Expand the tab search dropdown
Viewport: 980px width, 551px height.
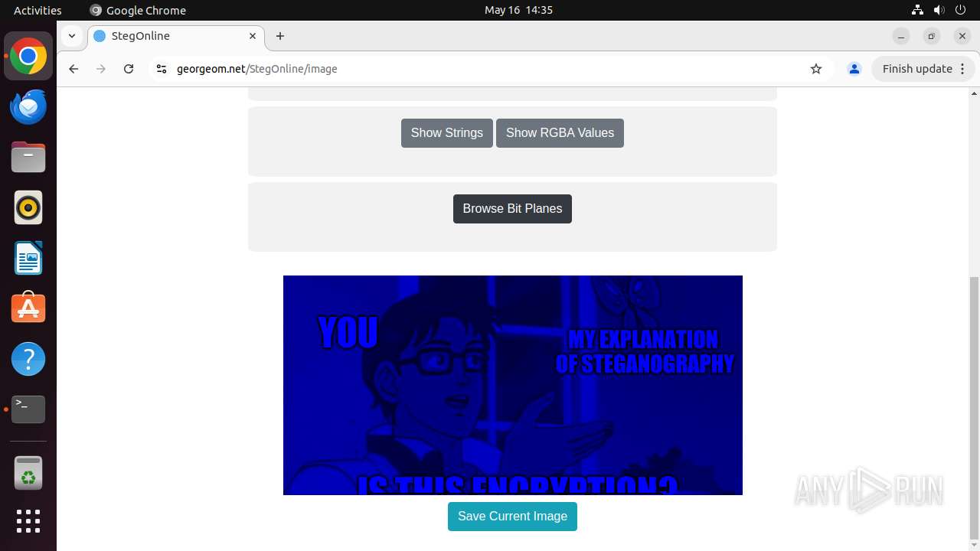71,36
